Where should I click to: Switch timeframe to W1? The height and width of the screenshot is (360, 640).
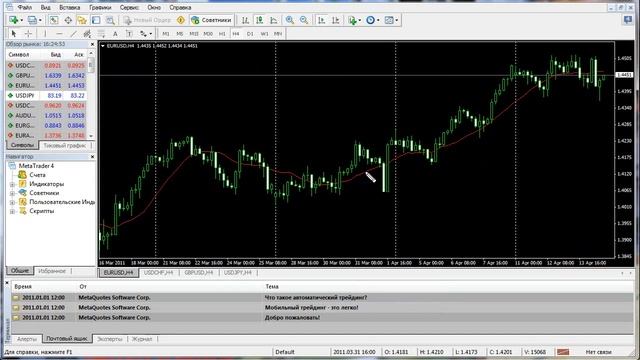[x=264, y=33]
